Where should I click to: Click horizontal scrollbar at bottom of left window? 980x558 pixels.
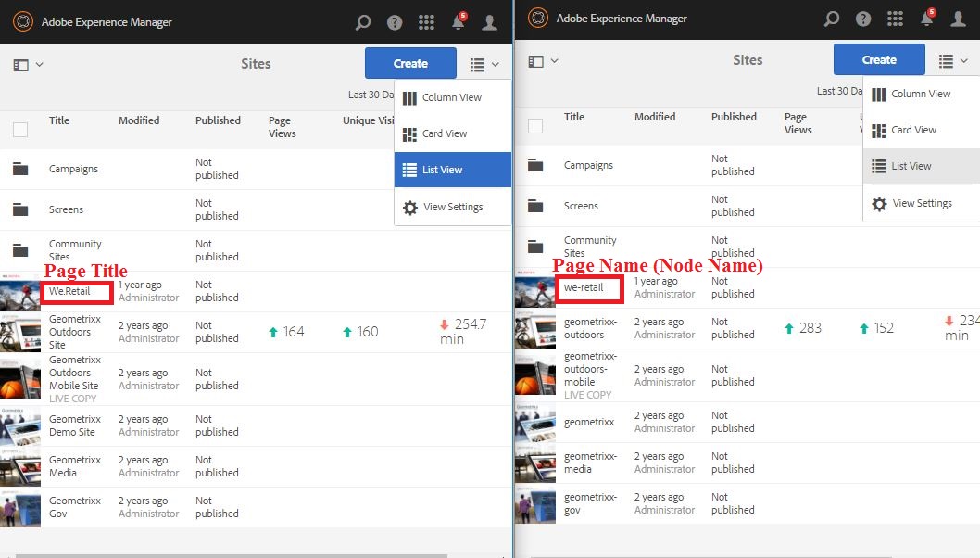[x=232, y=555]
